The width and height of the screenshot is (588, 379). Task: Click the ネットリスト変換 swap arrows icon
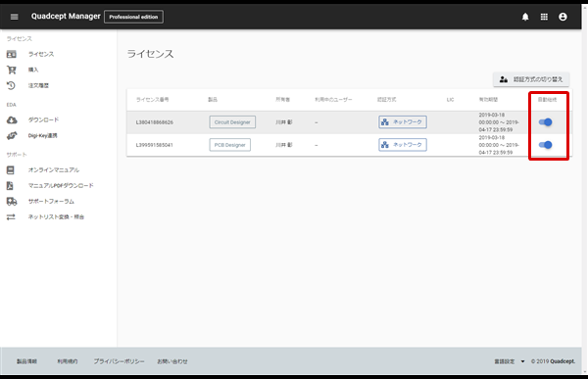coord(11,217)
